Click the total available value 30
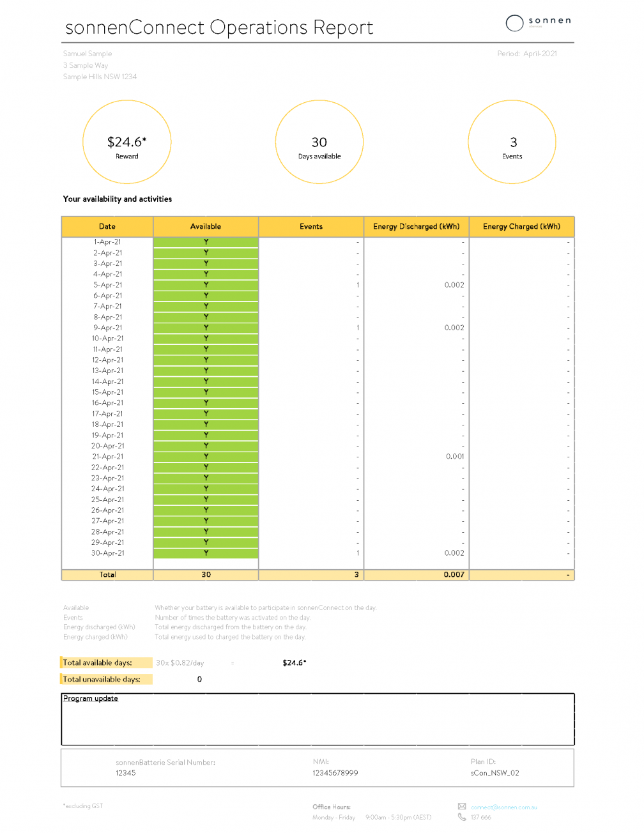This screenshot has height=833, width=644. point(206,575)
